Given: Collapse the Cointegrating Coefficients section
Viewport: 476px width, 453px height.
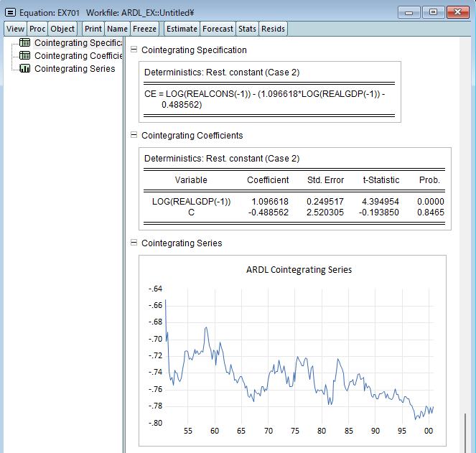Looking at the screenshot, I should 134,136.
